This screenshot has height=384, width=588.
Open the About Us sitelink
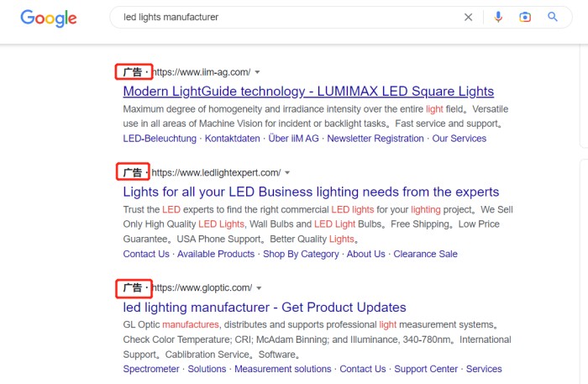(365, 254)
